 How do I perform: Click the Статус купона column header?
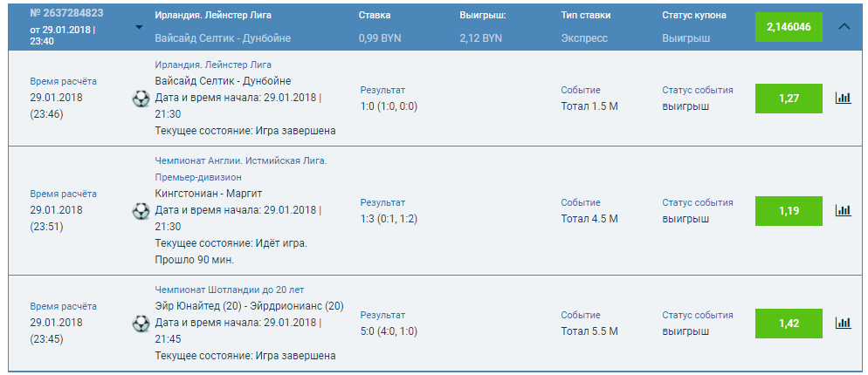click(x=693, y=16)
